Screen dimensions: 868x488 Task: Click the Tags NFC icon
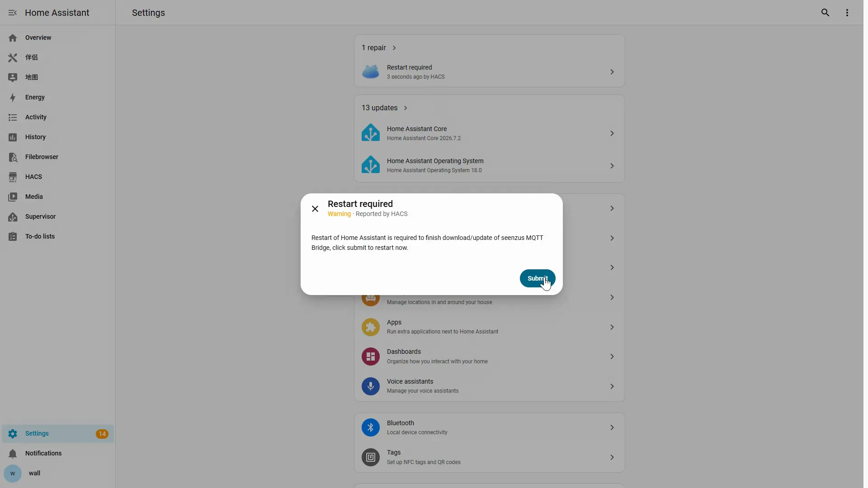tap(371, 457)
